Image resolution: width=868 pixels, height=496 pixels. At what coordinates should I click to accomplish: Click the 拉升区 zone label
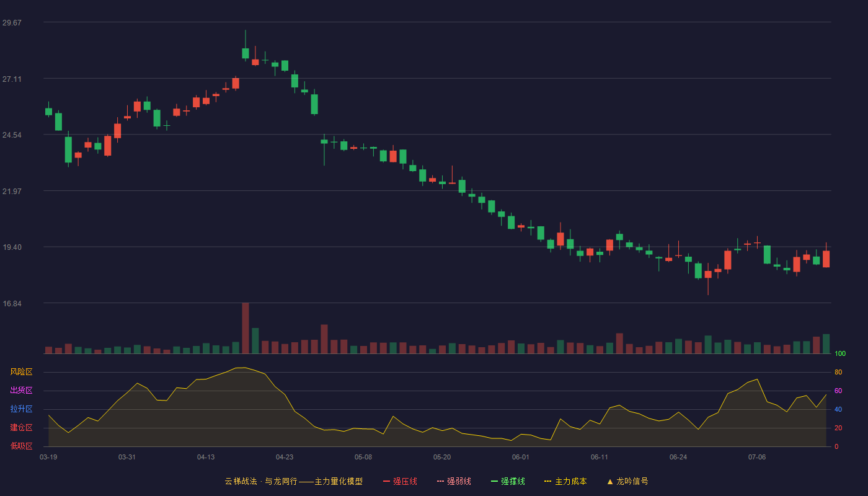coord(21,409)
